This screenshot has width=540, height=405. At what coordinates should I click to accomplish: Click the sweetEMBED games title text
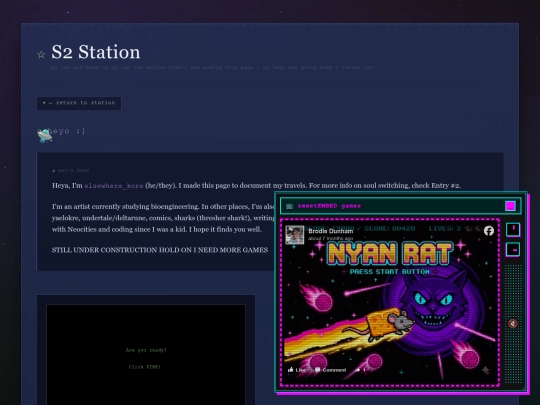329,206
